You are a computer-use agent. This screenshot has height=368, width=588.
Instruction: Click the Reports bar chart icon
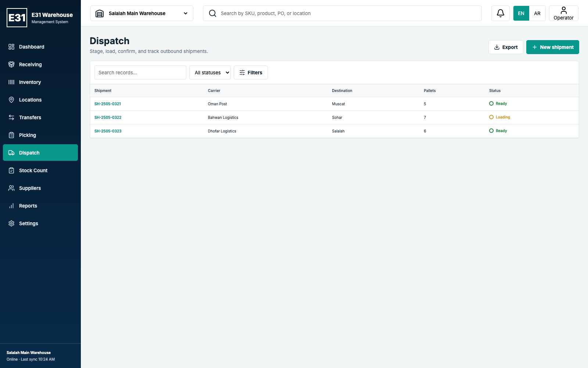coord(11,206)
